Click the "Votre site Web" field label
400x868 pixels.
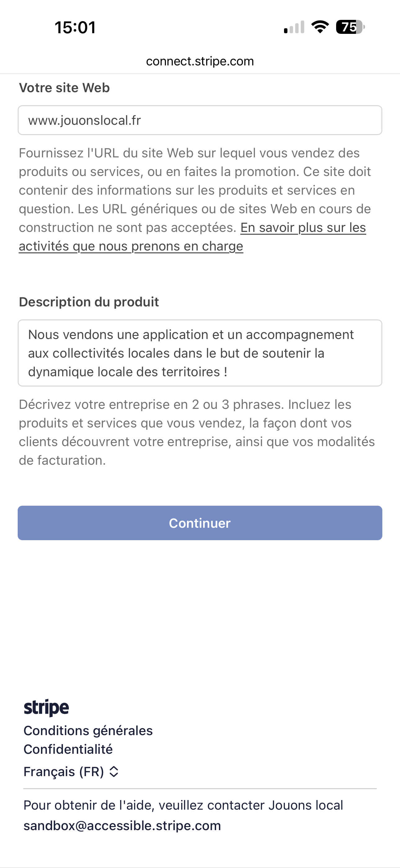point(64,88)
